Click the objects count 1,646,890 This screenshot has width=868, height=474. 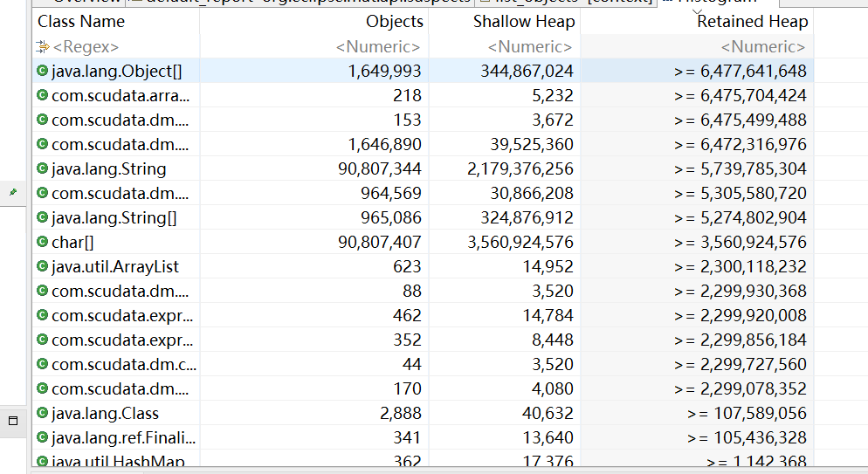[x=384, y=144]
